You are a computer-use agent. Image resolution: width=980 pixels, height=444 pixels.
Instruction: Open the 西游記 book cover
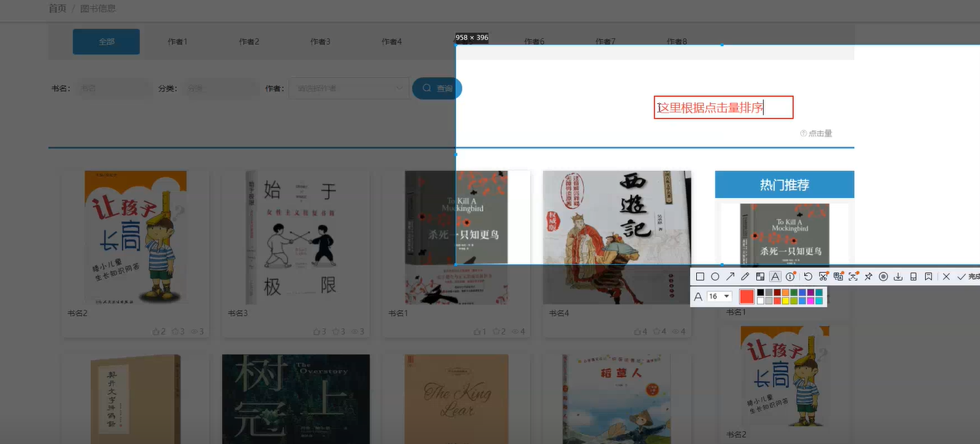click(x=617, y=237)
